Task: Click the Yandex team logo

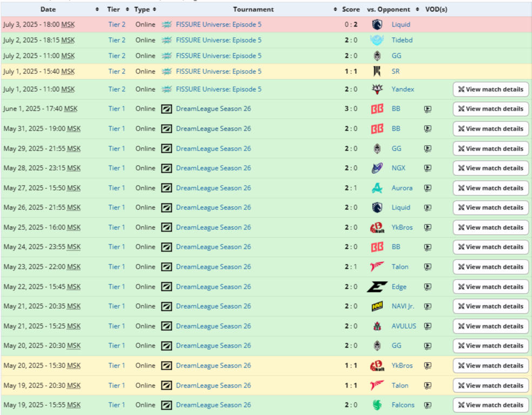Action: click(x=377, y=89)
